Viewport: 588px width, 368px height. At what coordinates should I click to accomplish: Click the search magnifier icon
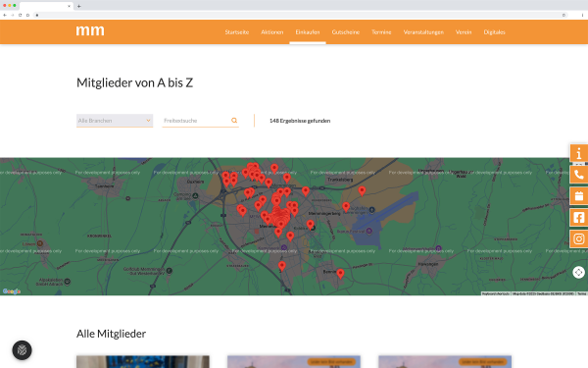point(234,121)
